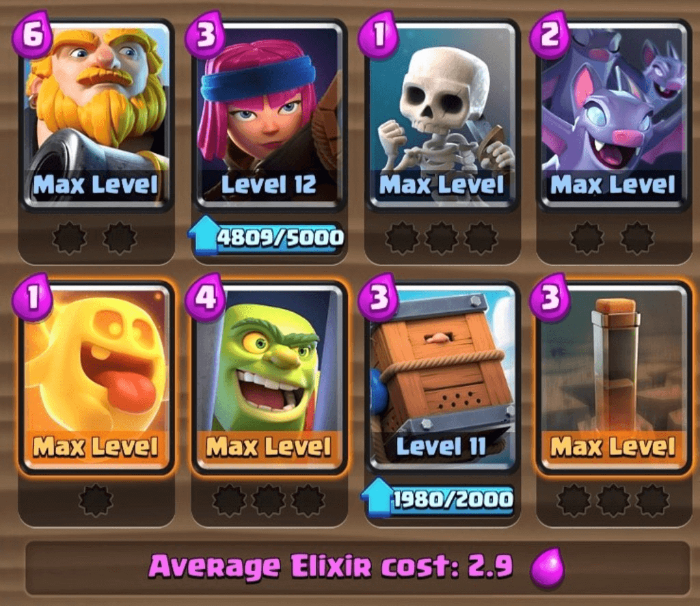Image resolution: width=700 pixels, height=606 pixels.
Task: Pick the Royal Delivery crate card
Action: (442, 378)
